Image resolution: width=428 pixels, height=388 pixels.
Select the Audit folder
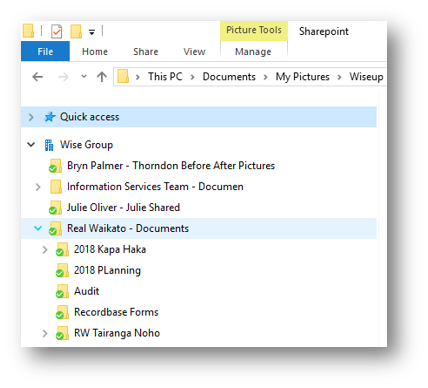[87, 291]
